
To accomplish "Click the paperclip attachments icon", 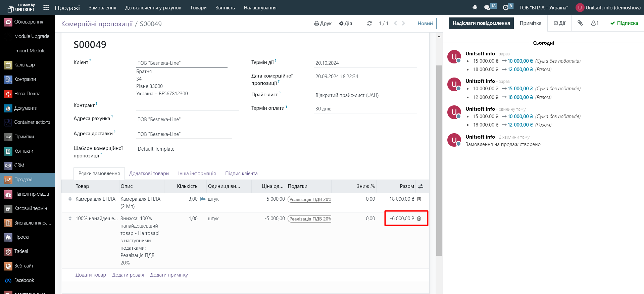I will [x=580, y=23].
